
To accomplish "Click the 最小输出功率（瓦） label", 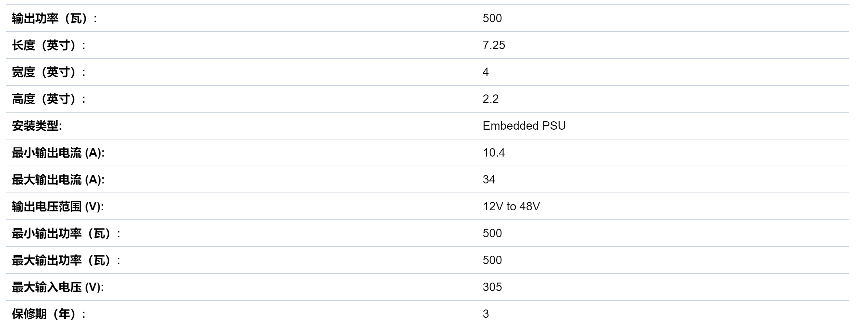I will [66, 233].
